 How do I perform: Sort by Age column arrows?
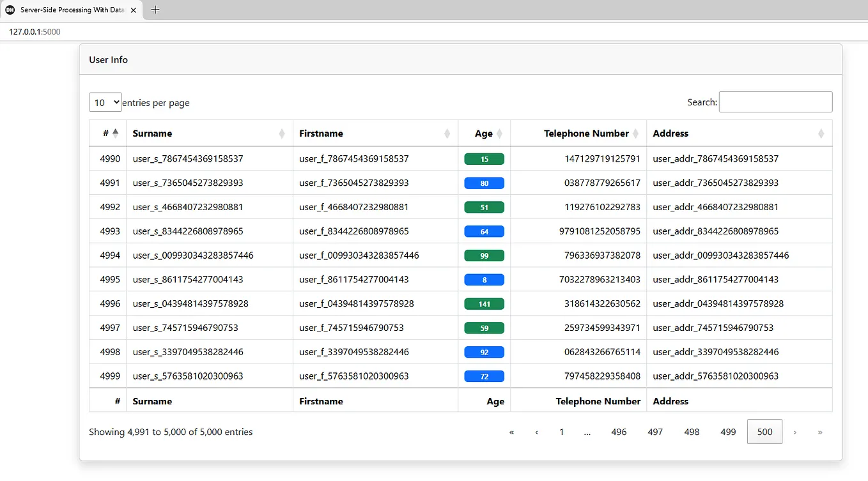(x=499, y=134)
